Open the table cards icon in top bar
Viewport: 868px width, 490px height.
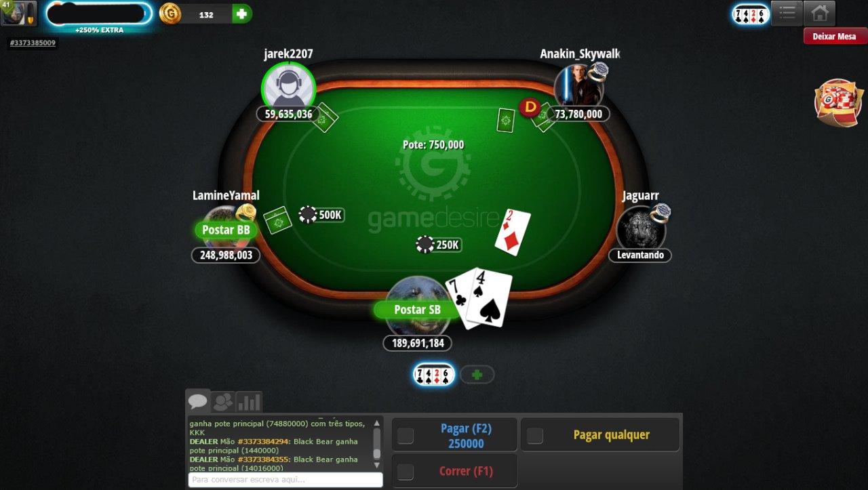[x=751, y=14]
